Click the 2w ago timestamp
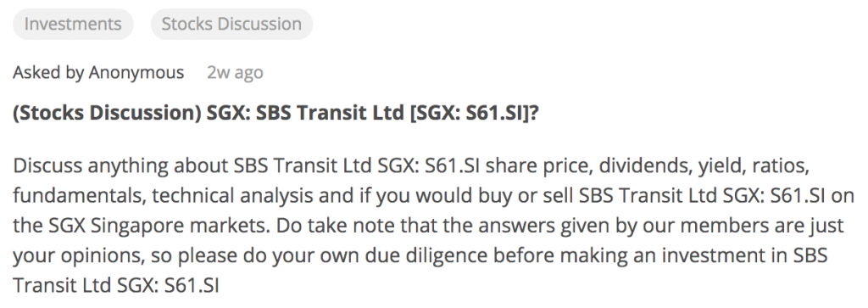 pyautogui.click(x=236, y=73)
